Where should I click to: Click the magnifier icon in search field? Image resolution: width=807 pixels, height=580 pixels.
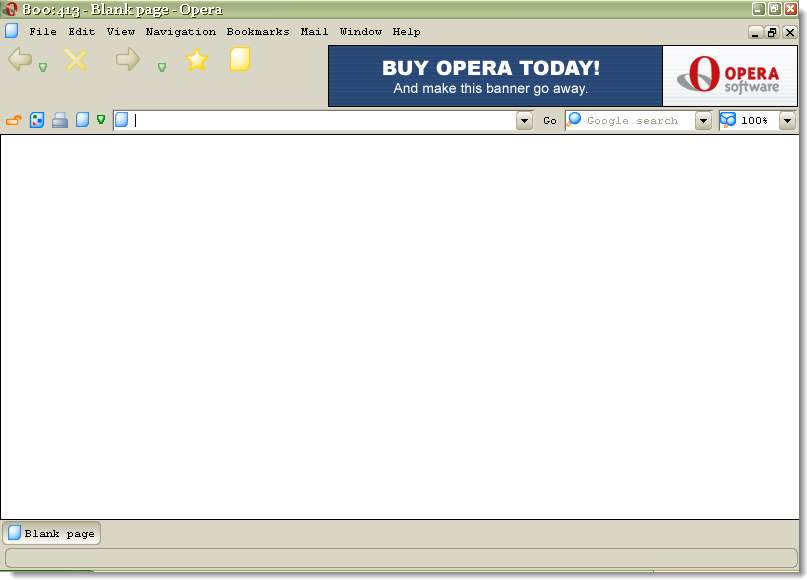tap(574, 120)
